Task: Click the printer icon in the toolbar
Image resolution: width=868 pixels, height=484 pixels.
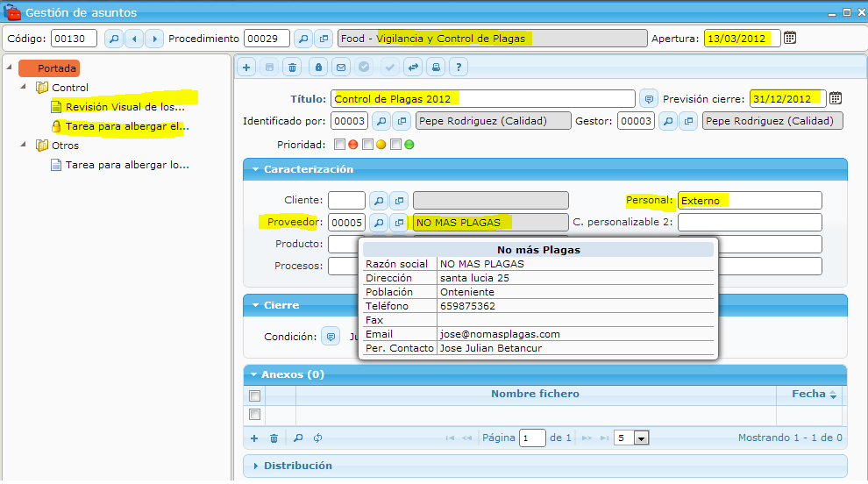Action: point(436,67)
